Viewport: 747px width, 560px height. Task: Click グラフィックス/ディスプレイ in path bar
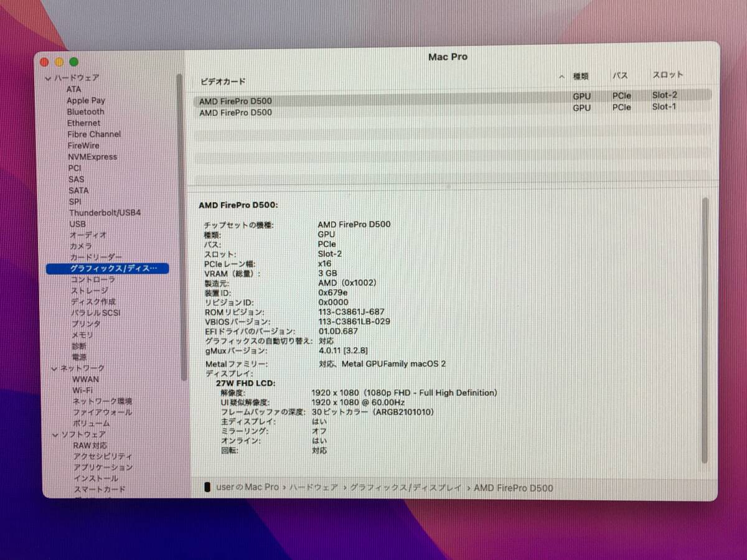click(407, 488)
